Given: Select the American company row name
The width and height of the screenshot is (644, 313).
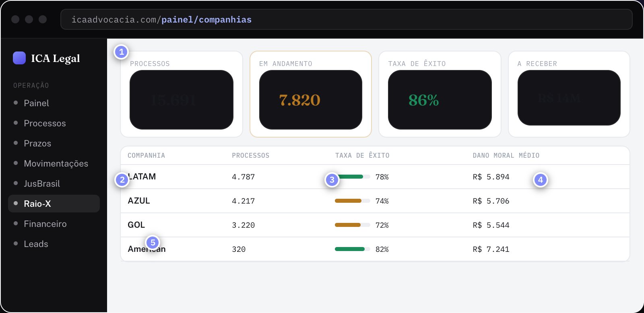Looking at the screenshot, I should pyautogui.click(x=147, y=249).
